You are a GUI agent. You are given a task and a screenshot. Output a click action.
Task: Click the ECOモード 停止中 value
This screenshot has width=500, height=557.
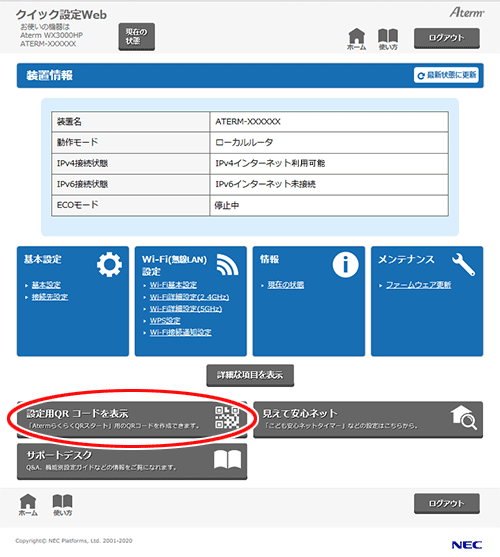(227, 205)
